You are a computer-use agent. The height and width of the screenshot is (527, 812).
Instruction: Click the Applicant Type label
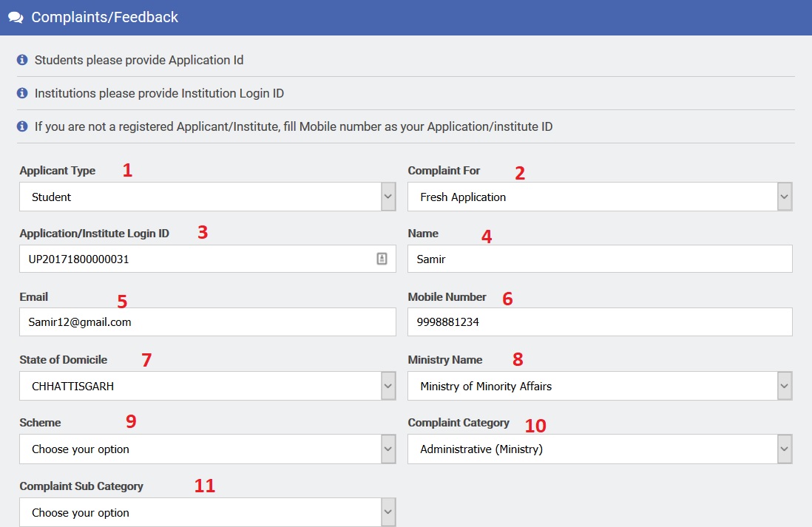tap(58, 170)
